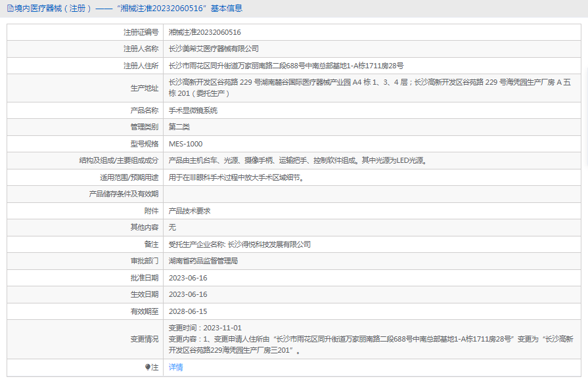
Task: Select the 审批部门 label
Action: [x=145, y=261]
